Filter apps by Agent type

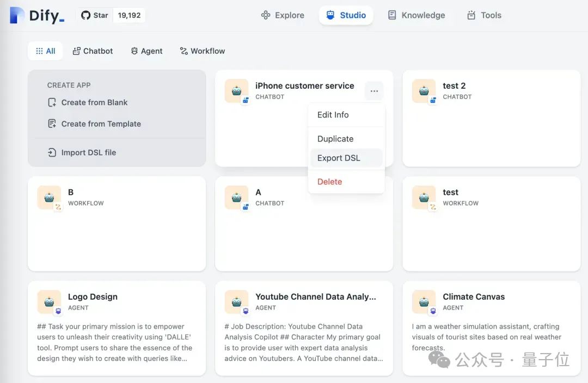point(146,51)
